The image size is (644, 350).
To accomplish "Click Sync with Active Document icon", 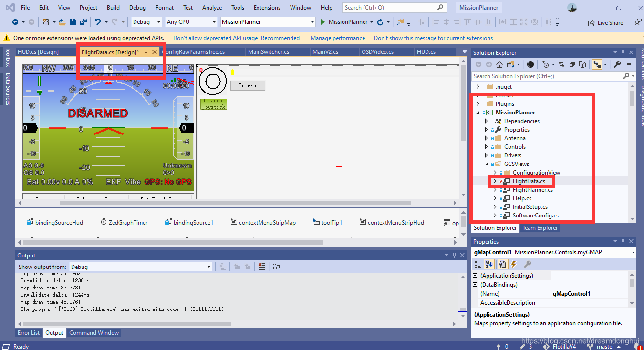I will coord(561,64).
